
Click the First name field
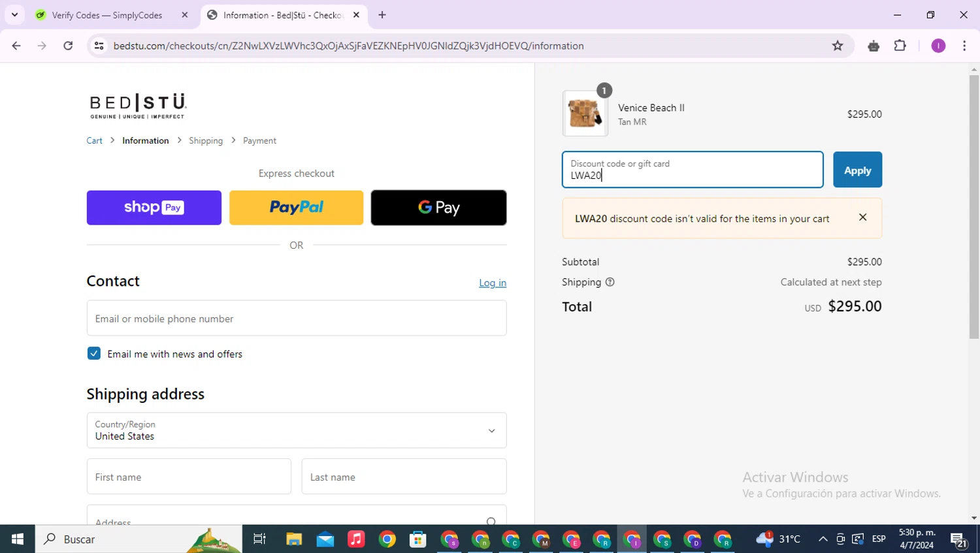pos(189,477)
